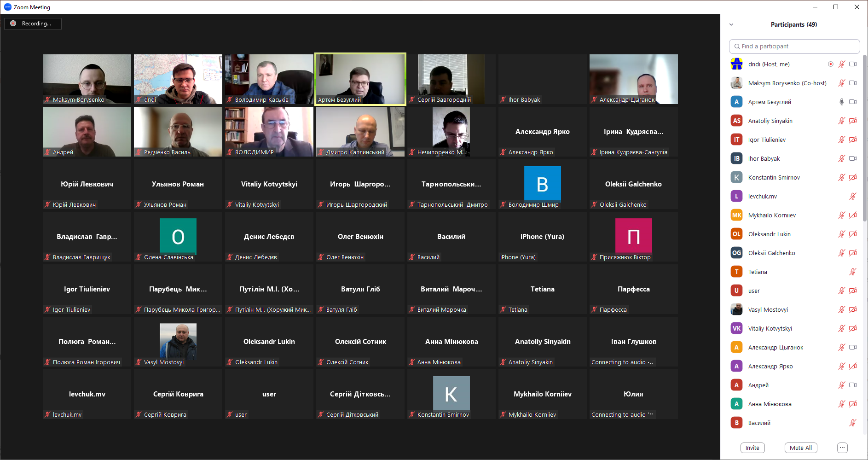
Task: Collapse the Participants panel chevron
Action: (731, 24)
